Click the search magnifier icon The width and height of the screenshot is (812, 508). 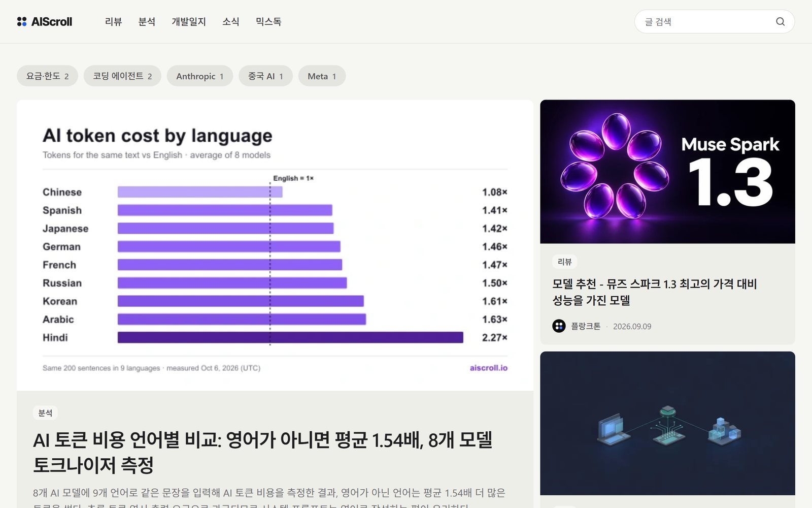click(780, 21)
